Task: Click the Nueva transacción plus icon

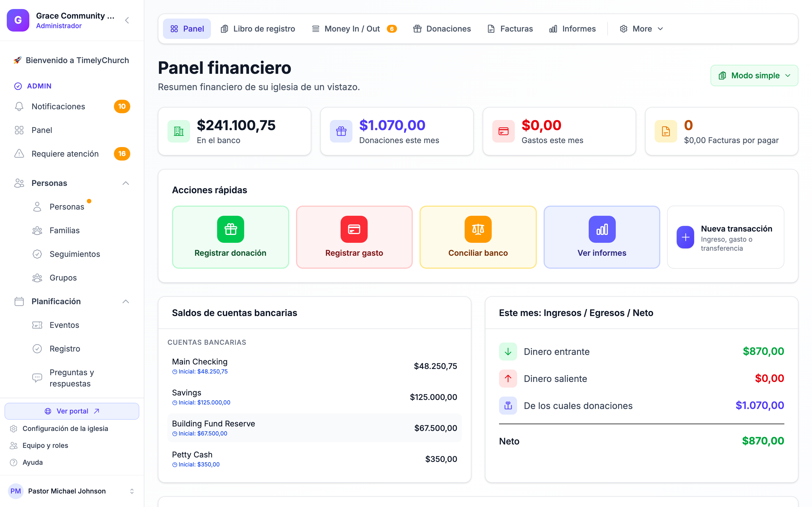Action: (x=685, y=237)
